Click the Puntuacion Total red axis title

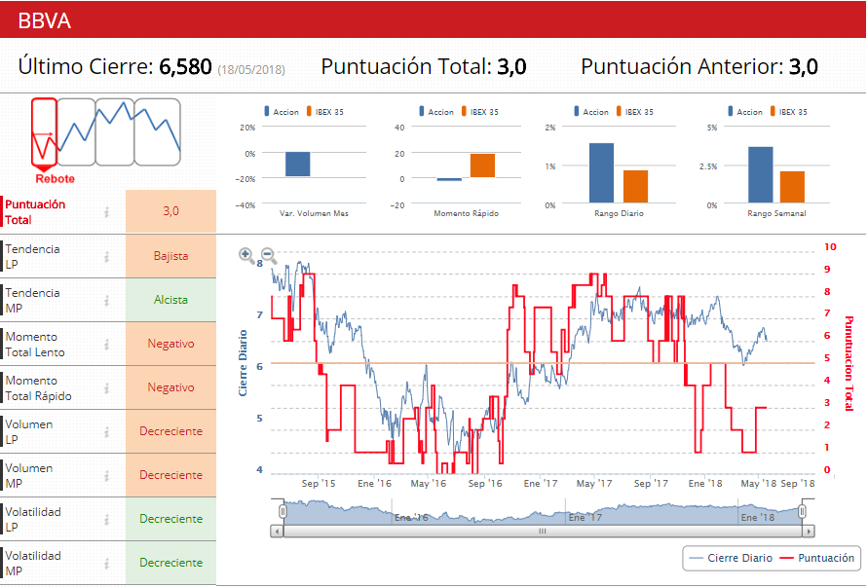tap(849, 363)
